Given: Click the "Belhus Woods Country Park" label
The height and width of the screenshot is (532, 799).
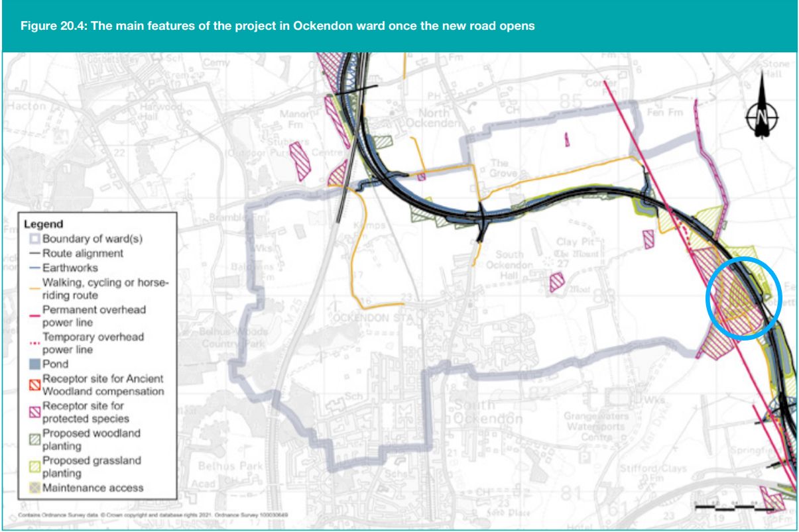Looking at the screenshot, I should 235,337.
